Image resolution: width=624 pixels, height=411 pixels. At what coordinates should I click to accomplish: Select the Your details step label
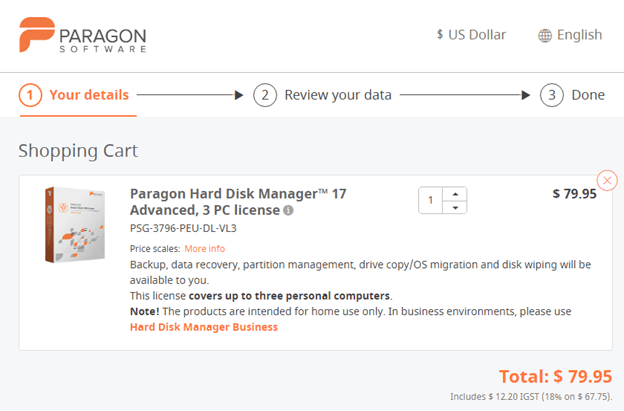pos(89,95)
